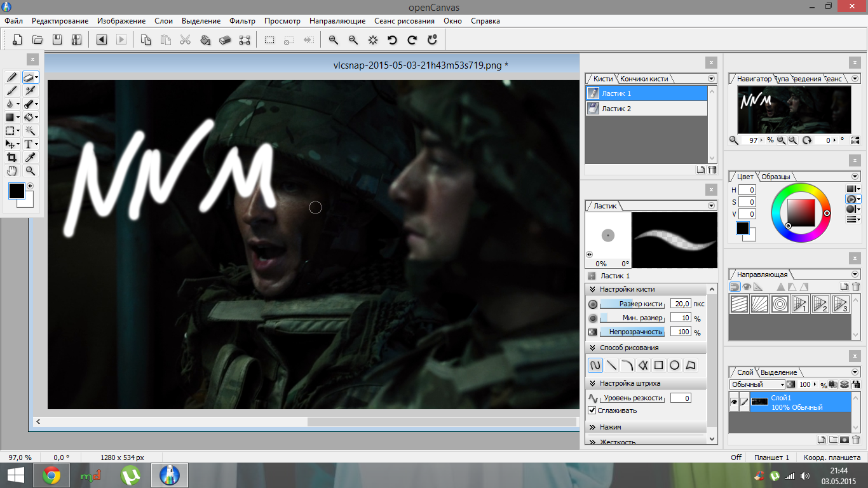The image size is (868, 488).
Task: Open the Фильтр menu
Action: [x=242, y=21]
